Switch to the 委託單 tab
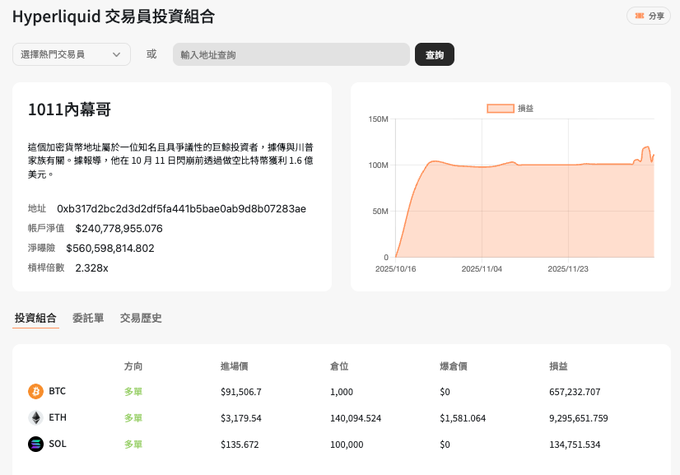This screenshot has height=475, width=680. (89, 318)
